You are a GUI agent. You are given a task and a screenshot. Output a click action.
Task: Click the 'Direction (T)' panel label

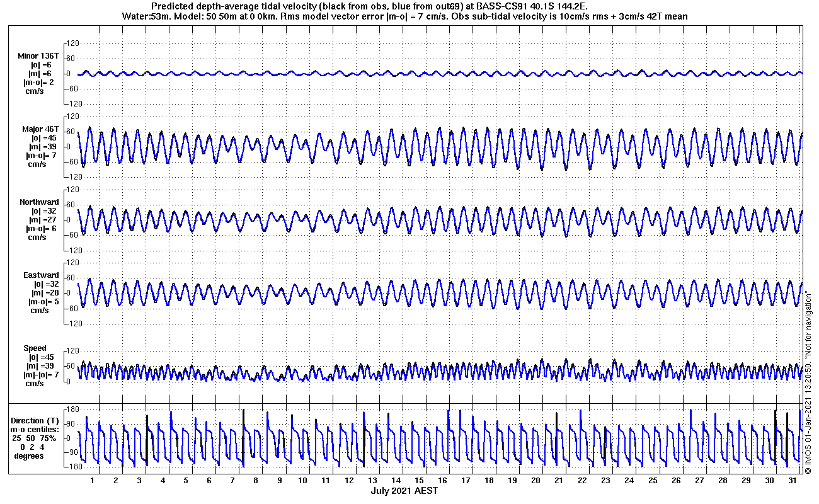[36, 420]
